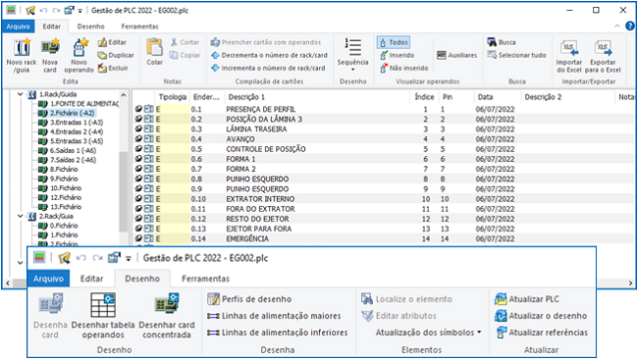Add a Novo operando
Image resolution: width=638 pixels, height=360 pixels.
79,56
